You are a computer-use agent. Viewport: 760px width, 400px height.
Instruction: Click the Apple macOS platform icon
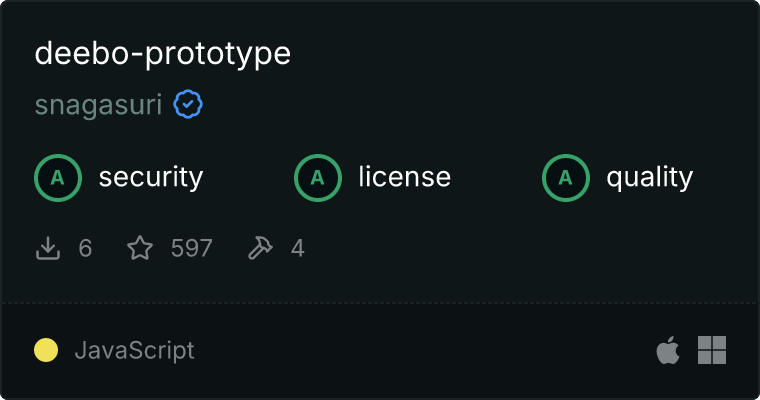coord(668,350)
